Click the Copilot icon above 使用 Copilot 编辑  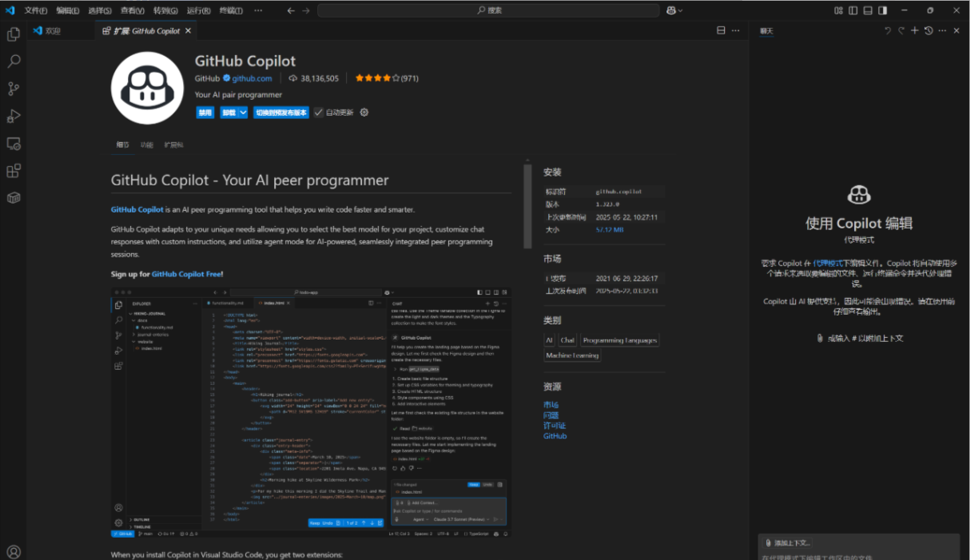[859, 195]
